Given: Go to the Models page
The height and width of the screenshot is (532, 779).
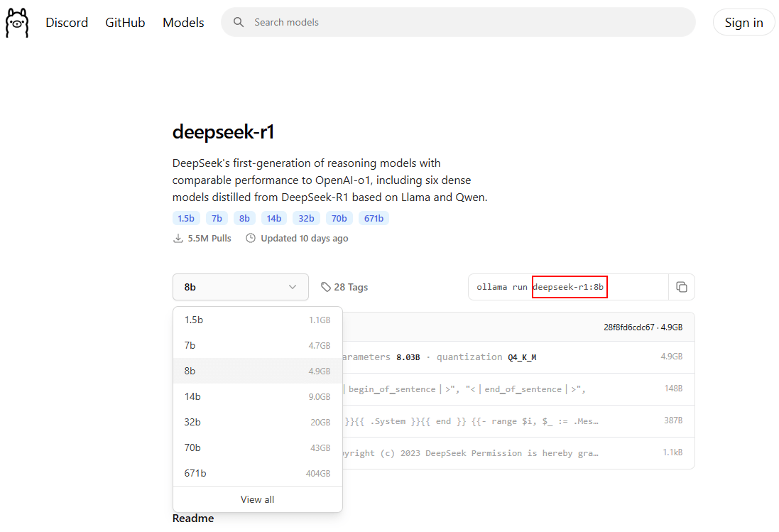Looking at the screenshot, I should (183, 23).
